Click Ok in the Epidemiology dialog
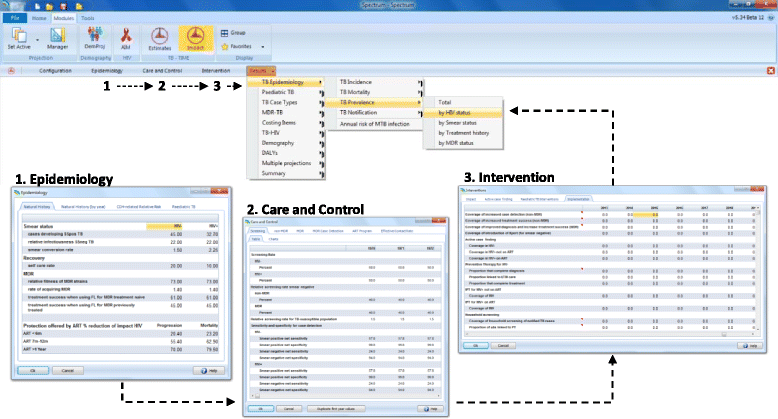Viewport: 778px width, 419px height. 33,370
